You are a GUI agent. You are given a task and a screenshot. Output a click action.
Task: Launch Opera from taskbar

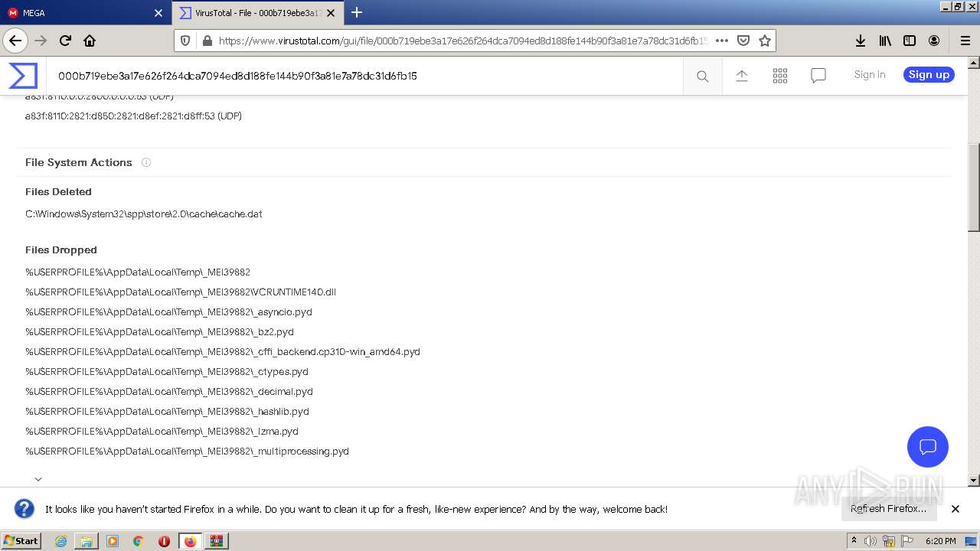(164, 541)
